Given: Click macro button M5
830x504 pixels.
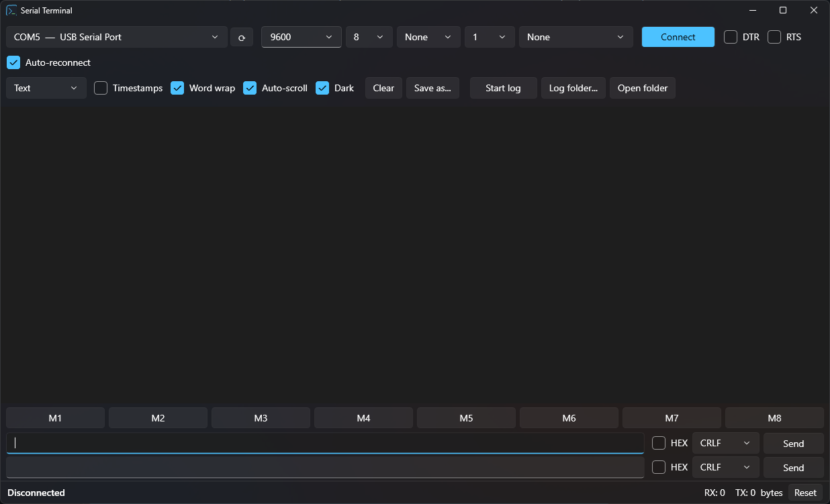Looking at the screenshot, I should tap(466, 417).
